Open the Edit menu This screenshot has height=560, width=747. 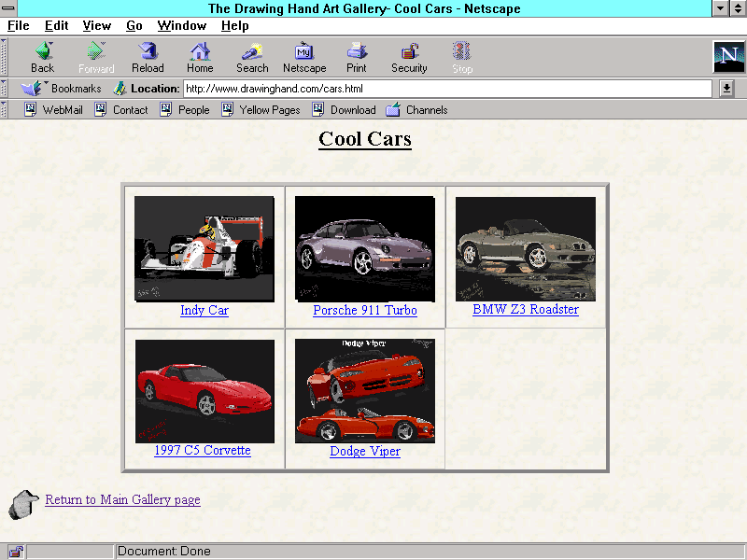[x=57, y=26]
